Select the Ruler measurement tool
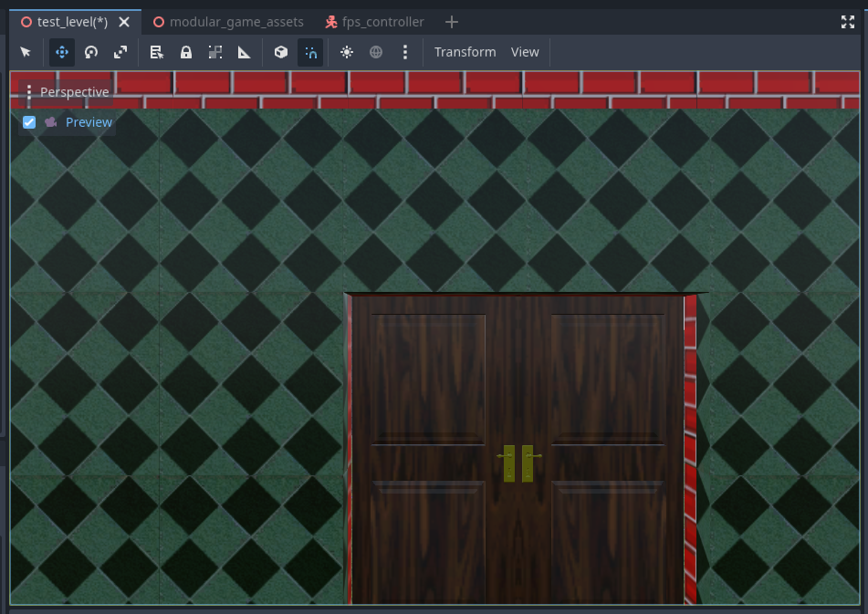The width and height of the screenshot is (868, 614). (245, 52)
